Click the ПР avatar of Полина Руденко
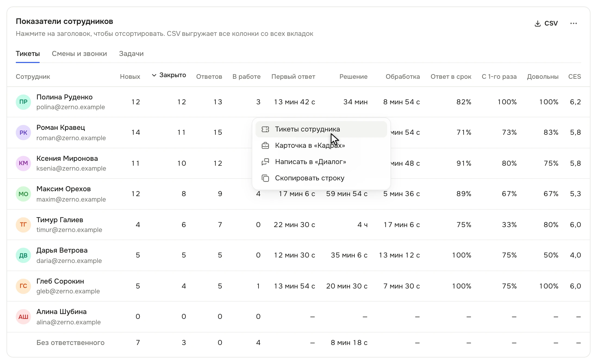 point(23,102)
